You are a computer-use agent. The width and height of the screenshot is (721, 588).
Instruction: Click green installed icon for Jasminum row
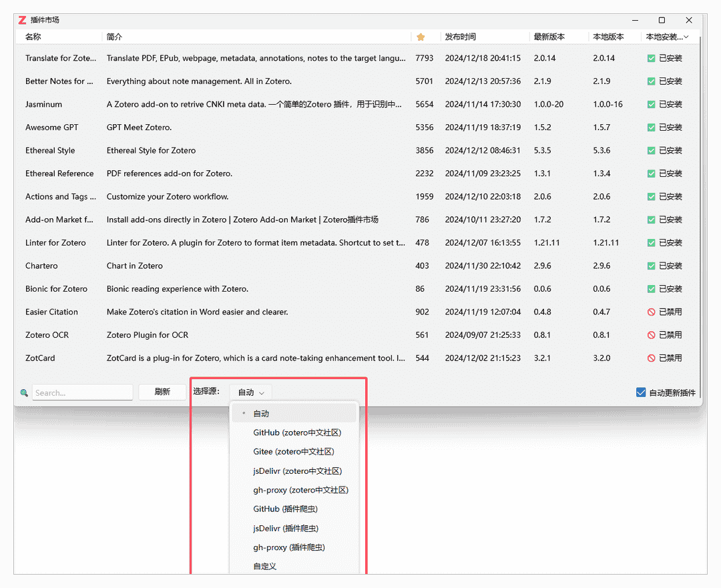point(652,105)
